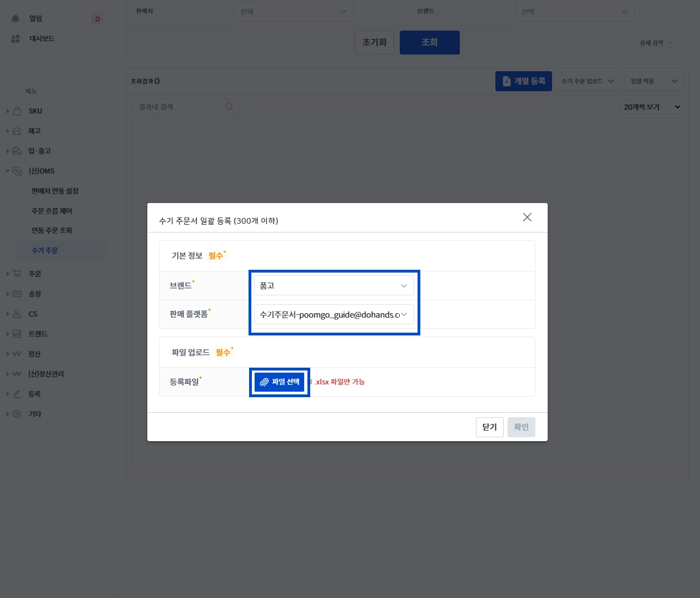
Task: Click the 트렌드 chart icon
Action: pyautogui.click(x=17, y=334)
